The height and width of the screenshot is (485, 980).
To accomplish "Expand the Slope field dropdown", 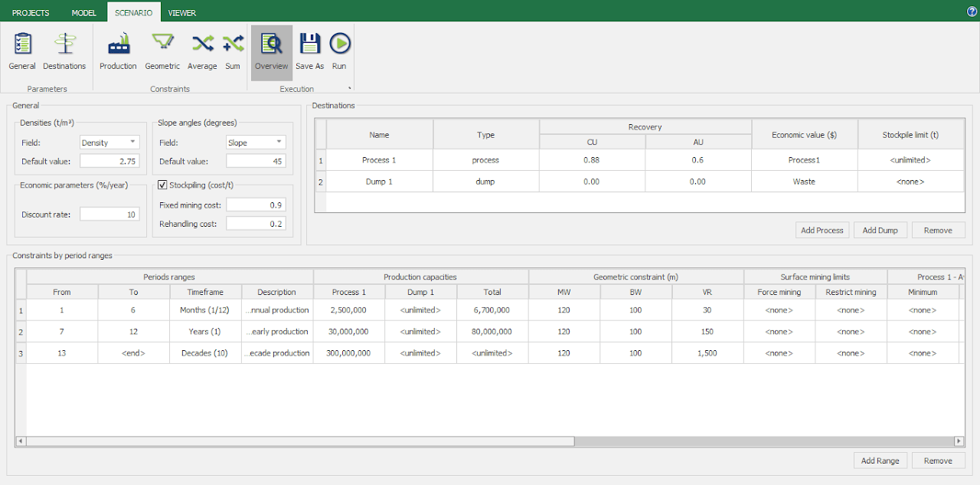I will pyautogui.click(x=279, y=143).
